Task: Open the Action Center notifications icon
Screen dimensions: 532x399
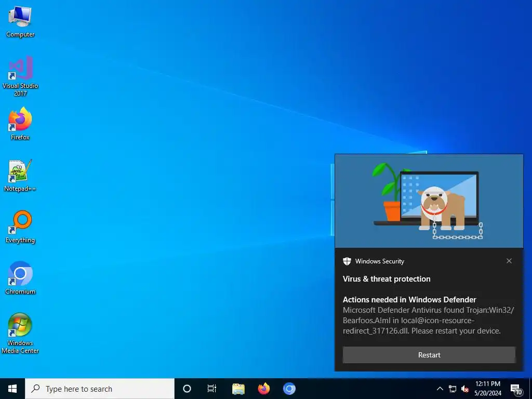Action: pyautogui.click(x=516, y=389)
